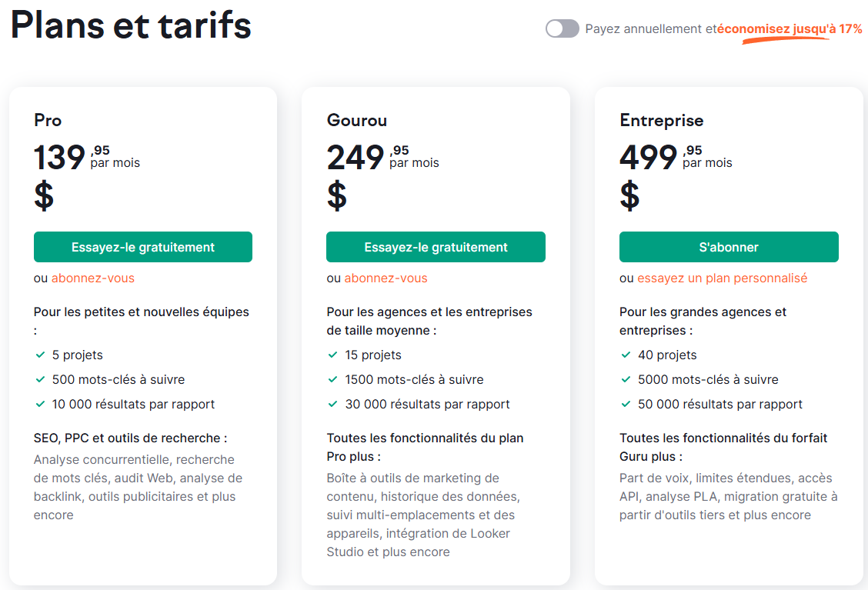Click the S'abonner button for Entreprise
The height and width of the screenshot is (590, 868).
coord(729,247)
